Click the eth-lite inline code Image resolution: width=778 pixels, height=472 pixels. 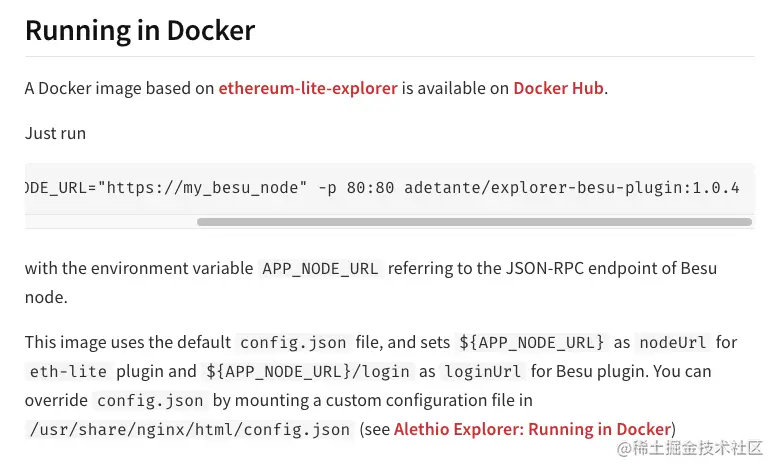coord(68,371)
